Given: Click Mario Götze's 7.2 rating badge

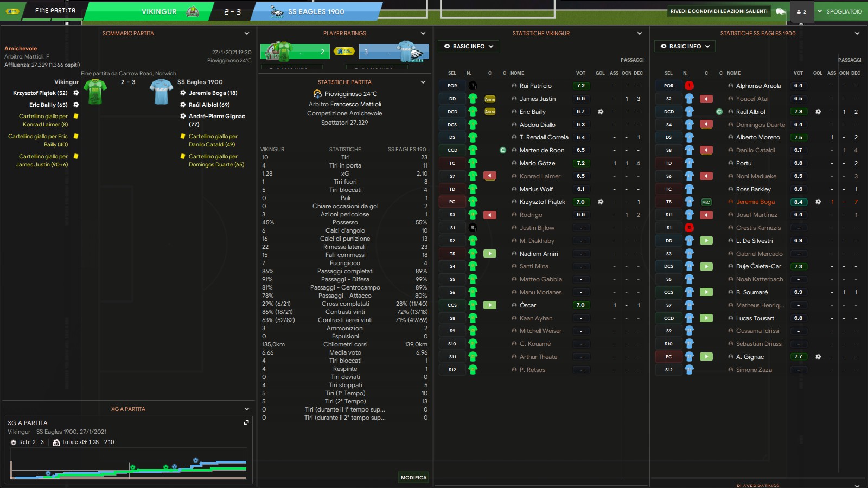Looking at the screenshot, I should point(580,163).
